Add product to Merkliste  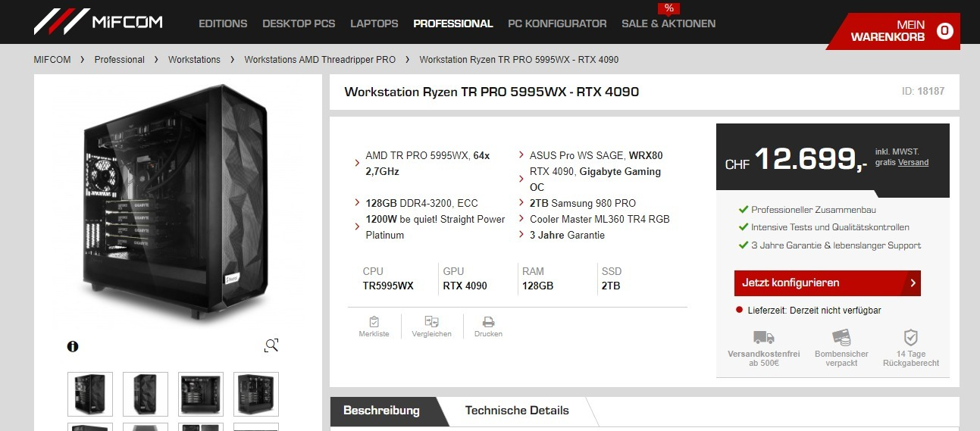(374, 326)
